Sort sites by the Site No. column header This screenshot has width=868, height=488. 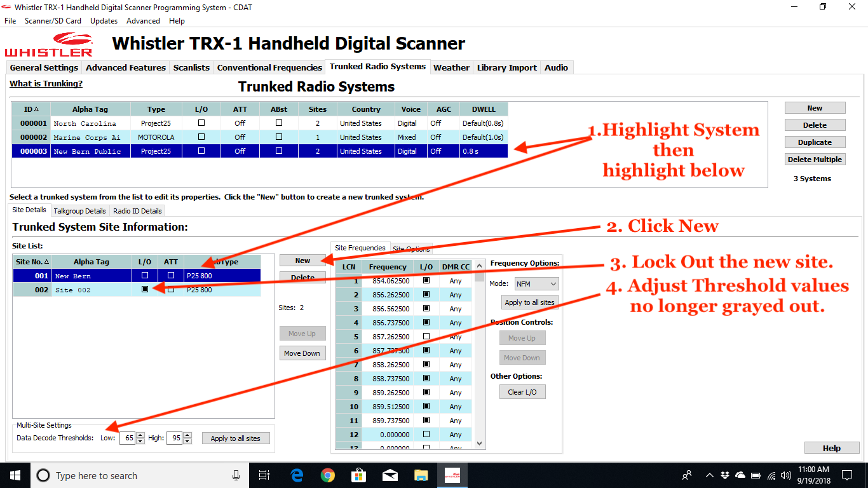(32, 262)
